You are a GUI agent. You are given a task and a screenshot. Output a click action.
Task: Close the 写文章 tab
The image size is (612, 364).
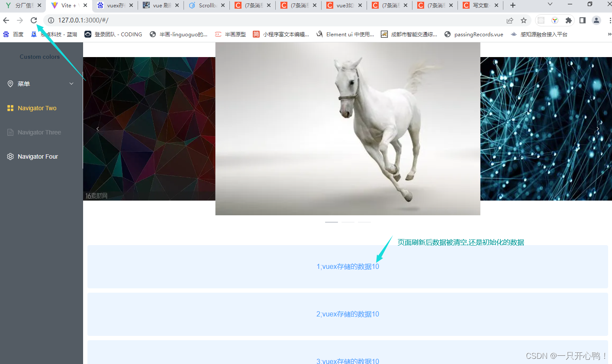[496, 5]
